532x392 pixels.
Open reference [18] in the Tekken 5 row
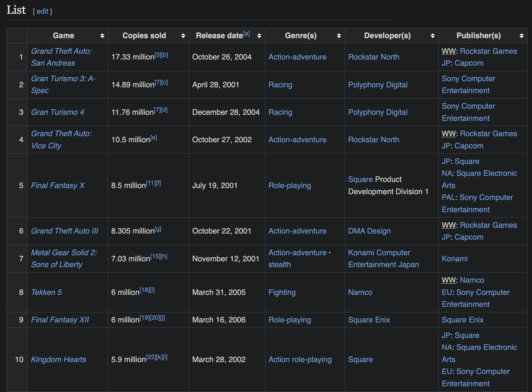click(x=144, y=290)
